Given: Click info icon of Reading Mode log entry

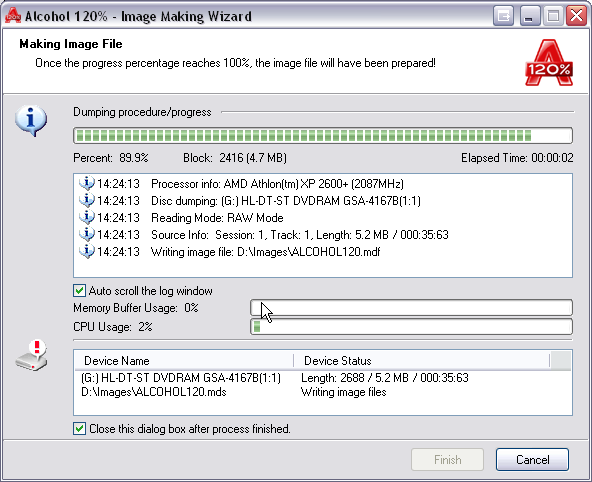Looking at the screenshot, I should click(x=86, y=217).
